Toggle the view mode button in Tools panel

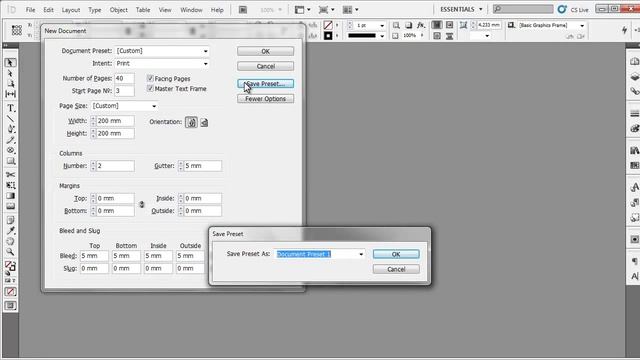11,306
